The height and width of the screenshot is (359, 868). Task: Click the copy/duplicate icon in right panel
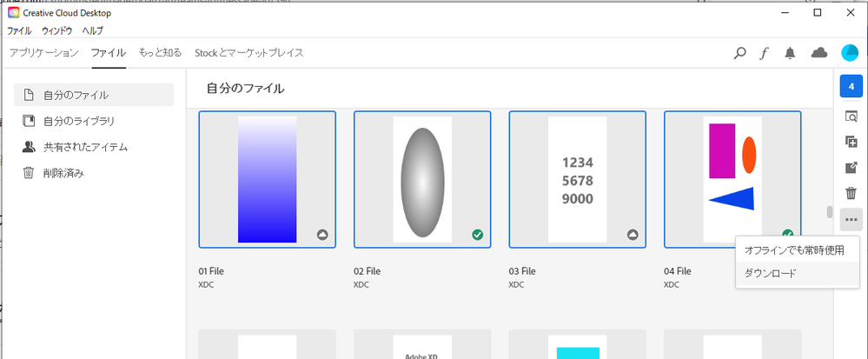(851, 142)
